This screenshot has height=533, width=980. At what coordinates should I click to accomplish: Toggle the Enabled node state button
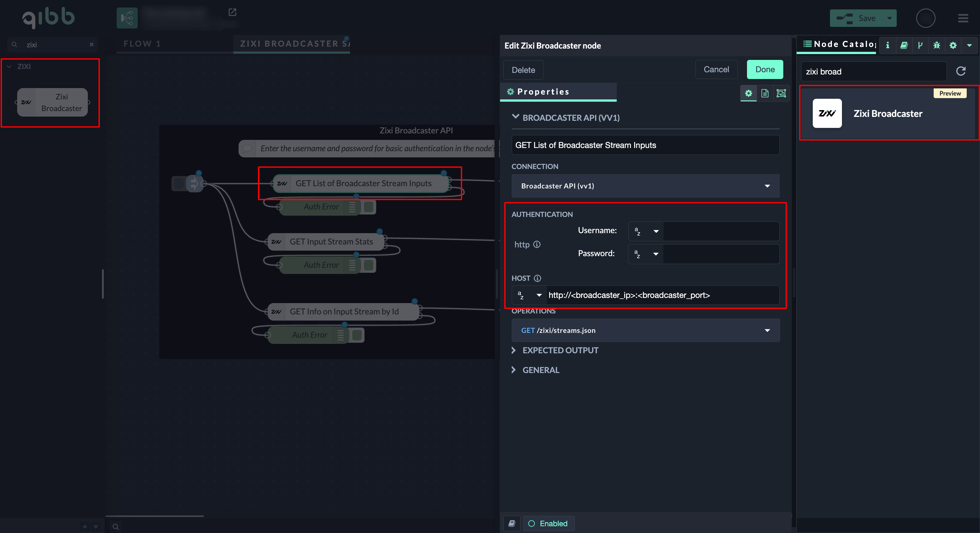point(548,524)
